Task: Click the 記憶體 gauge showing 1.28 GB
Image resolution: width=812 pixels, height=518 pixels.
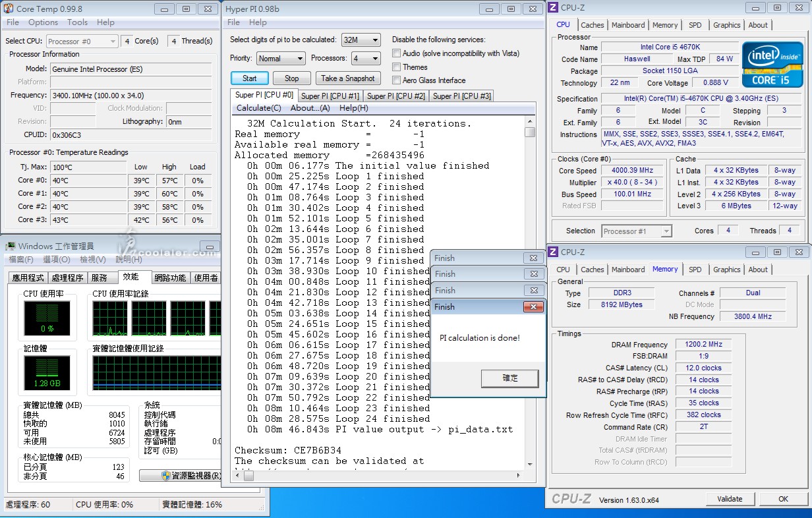Action: pos(47,374)
